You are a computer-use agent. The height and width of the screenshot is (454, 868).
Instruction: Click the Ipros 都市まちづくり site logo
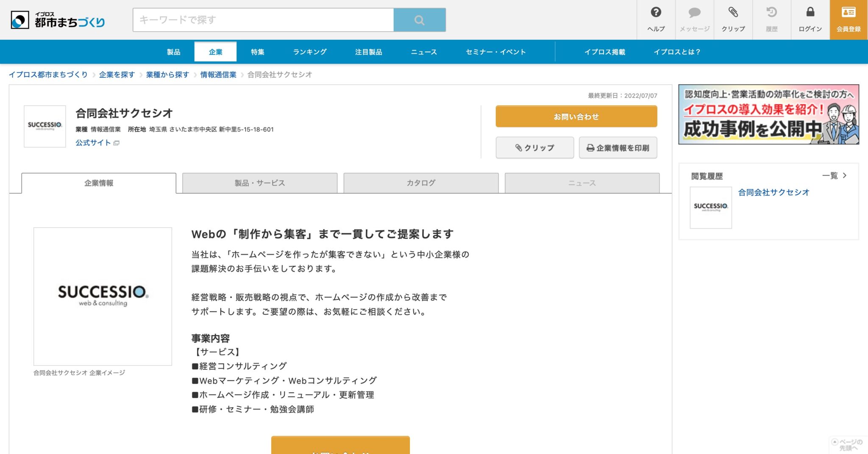(58, 20)
